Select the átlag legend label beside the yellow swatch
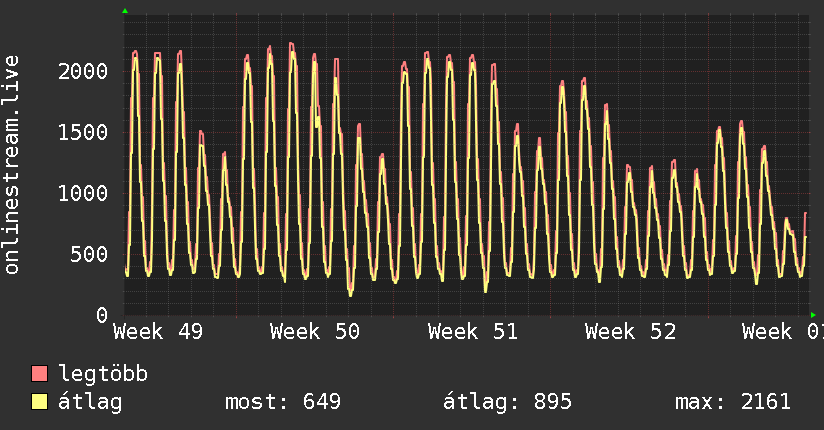Image resolution: width=824 pixels, height=430 pixels. [90, 402]
